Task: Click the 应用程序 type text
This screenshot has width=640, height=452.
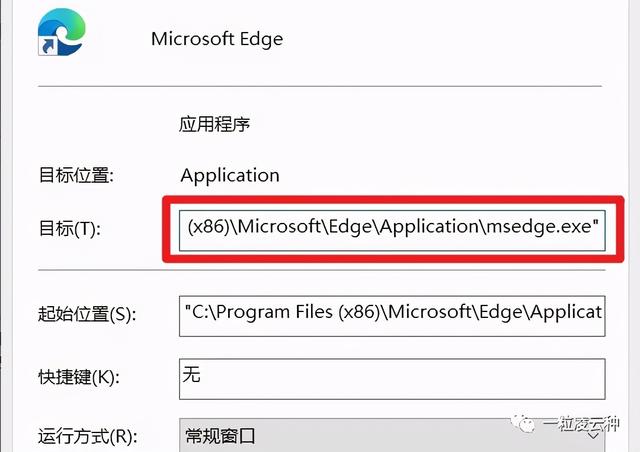Action: tap(214, 125)
